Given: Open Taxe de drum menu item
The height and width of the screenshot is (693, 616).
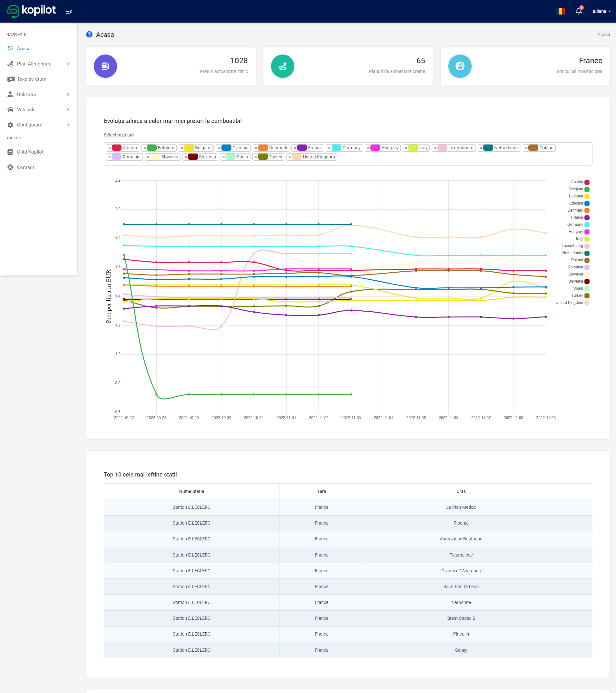Looking at the screenshot, I should pyautogui.click(x=32, y=79).
